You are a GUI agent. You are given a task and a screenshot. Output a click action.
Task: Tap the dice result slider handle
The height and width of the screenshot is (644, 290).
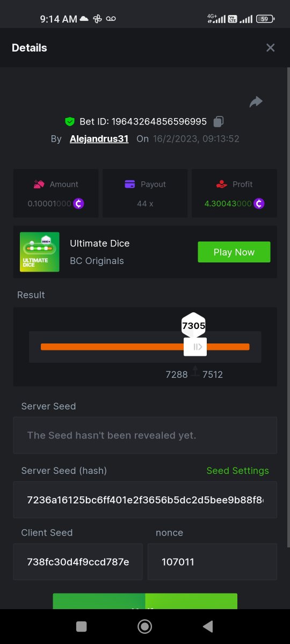[x=195, y=347]
